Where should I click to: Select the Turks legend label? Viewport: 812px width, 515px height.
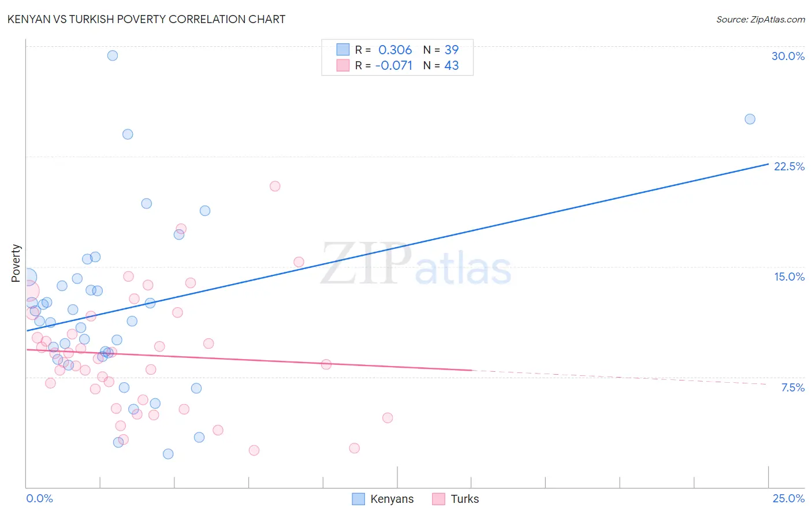tap(465, 499)
